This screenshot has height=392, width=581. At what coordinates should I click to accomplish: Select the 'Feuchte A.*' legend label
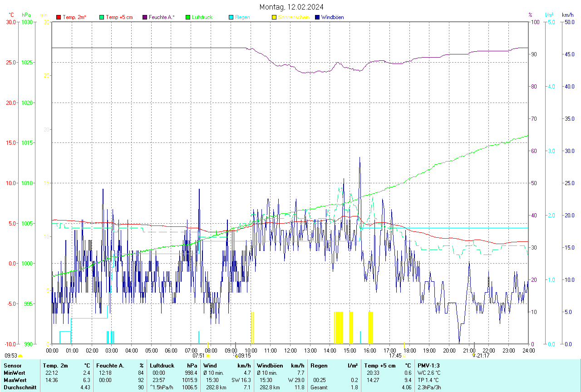pyautogui.click(x=162, y=17)
